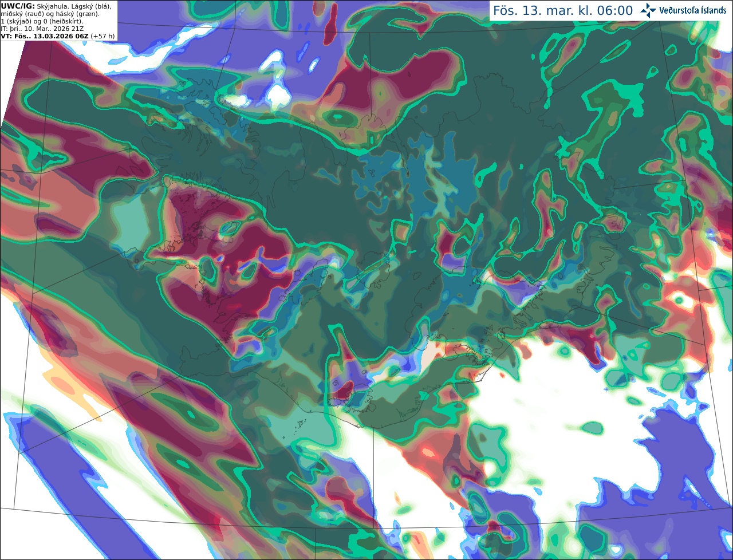Screen dimensions: 733x560
Task: Click the '(+57 h)' forecast offset text
Action: point(103,36)
